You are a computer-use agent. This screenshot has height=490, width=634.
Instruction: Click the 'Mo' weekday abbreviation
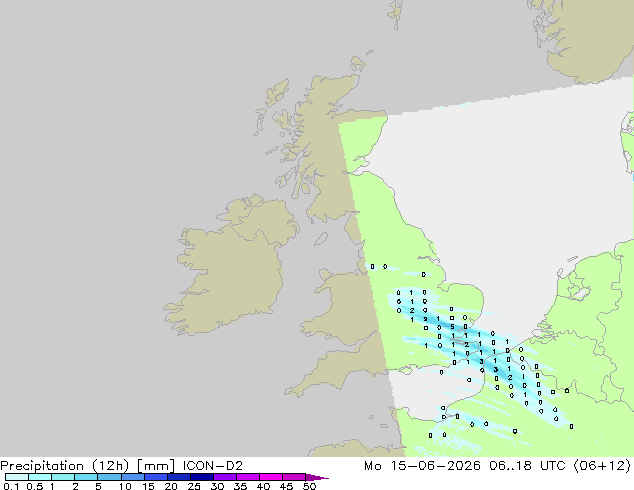click(x=373, y=466)
